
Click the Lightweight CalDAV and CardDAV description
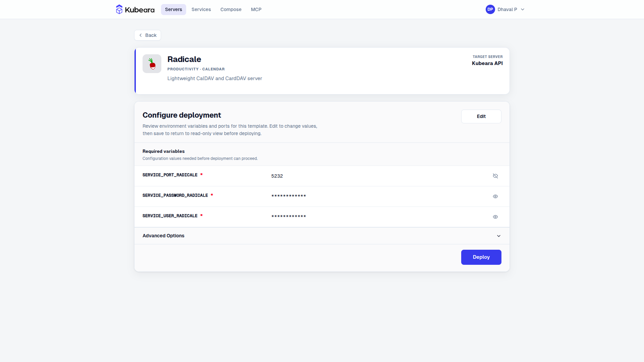[x=215, y=78]
